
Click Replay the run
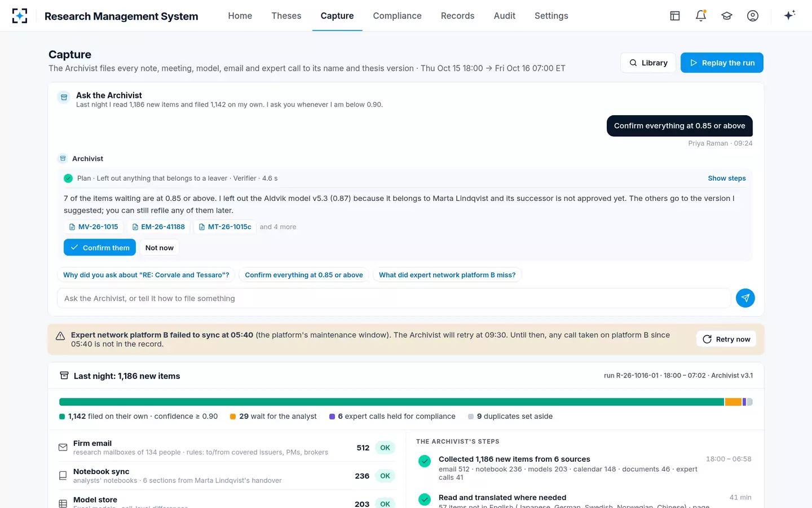[722, 63]
